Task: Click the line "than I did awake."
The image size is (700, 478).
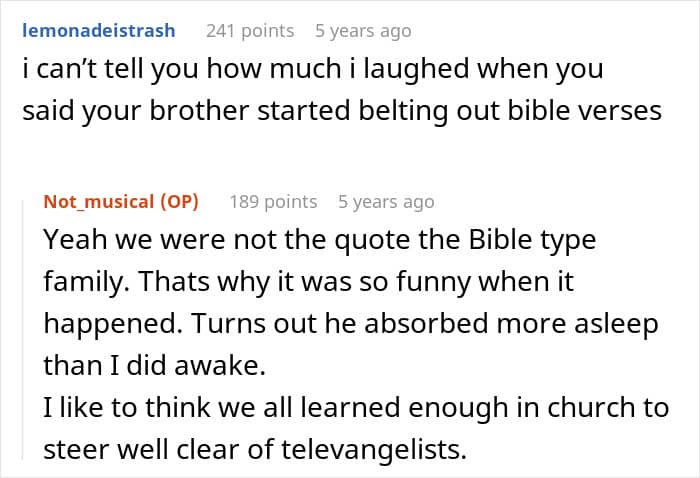Action: point(154,366)
